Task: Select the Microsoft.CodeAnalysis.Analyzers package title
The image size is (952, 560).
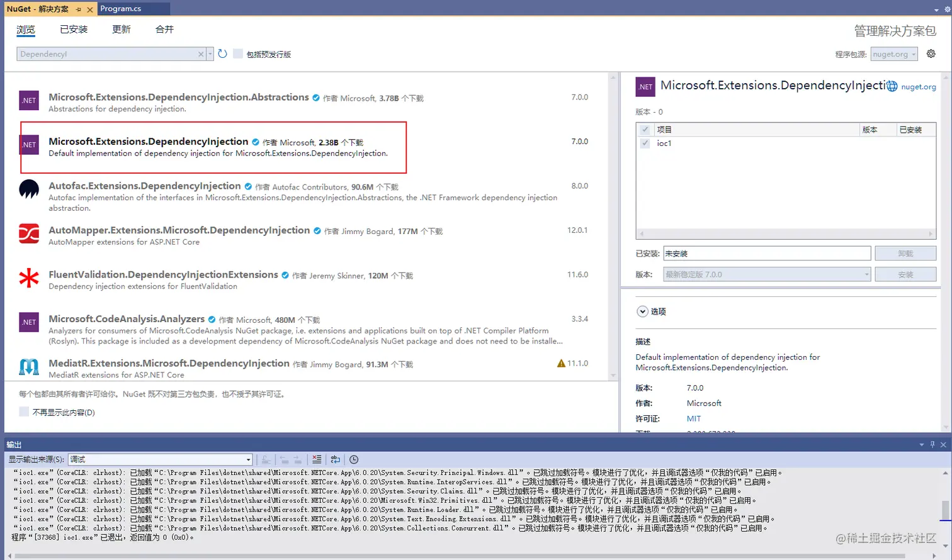Action: click(x=127, y=319)
